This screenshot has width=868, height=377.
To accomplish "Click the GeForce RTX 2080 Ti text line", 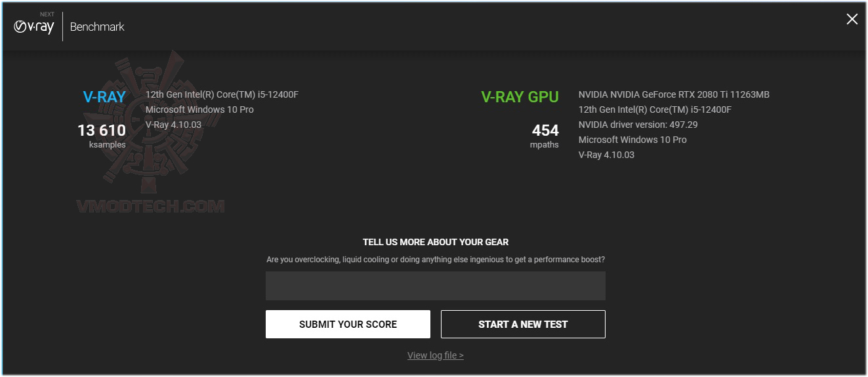I will pyautogui.click(x=674, y=94).
